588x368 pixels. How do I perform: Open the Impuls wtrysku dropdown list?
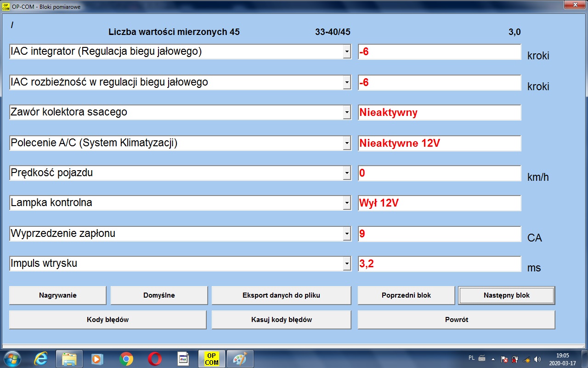[x=347, y=264]
